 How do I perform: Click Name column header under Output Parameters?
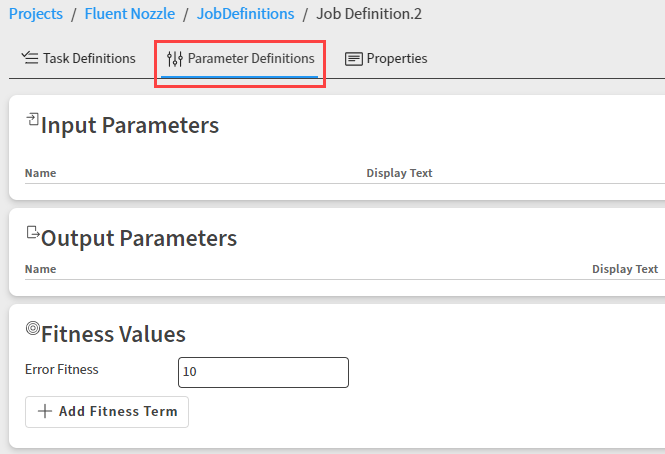pyautogui.click(x=40, y=269)
